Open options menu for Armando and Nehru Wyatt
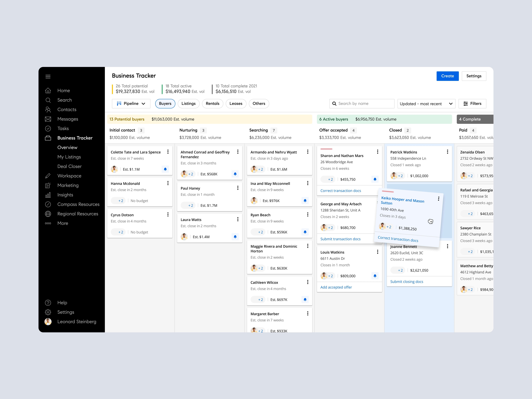 click(x=308, y=152)
